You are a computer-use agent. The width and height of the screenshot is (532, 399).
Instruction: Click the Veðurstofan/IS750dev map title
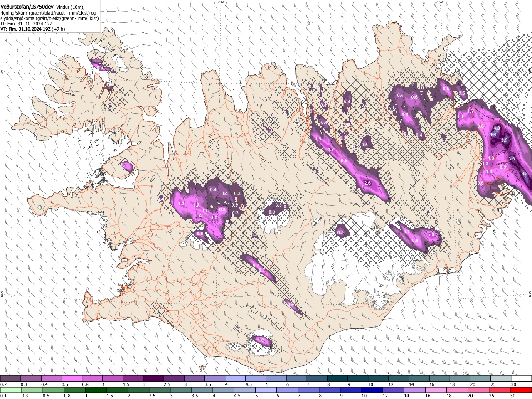[27, 7]
